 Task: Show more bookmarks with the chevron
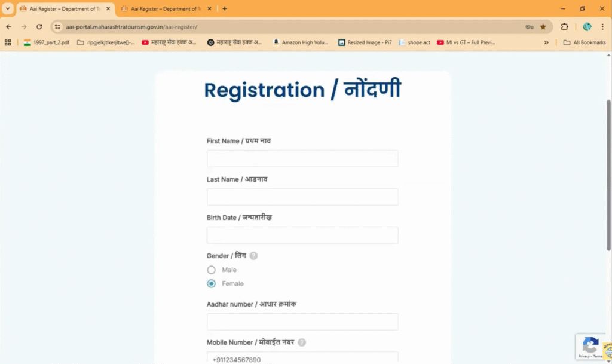point(546,42)
